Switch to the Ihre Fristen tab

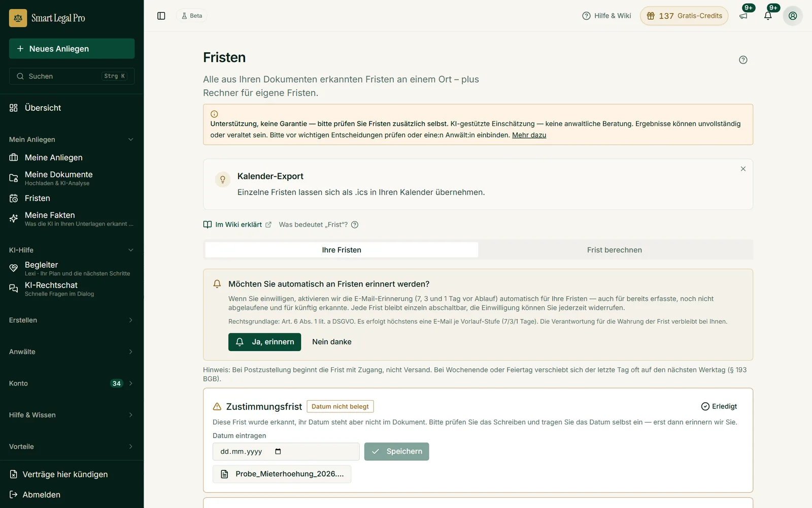tap(342, 250)
